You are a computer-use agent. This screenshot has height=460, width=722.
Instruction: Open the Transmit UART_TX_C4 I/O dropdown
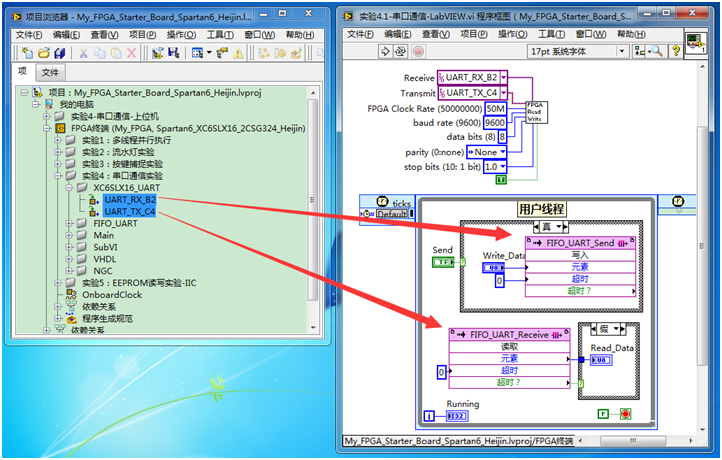pyautogui.click(x=503, y=93)
